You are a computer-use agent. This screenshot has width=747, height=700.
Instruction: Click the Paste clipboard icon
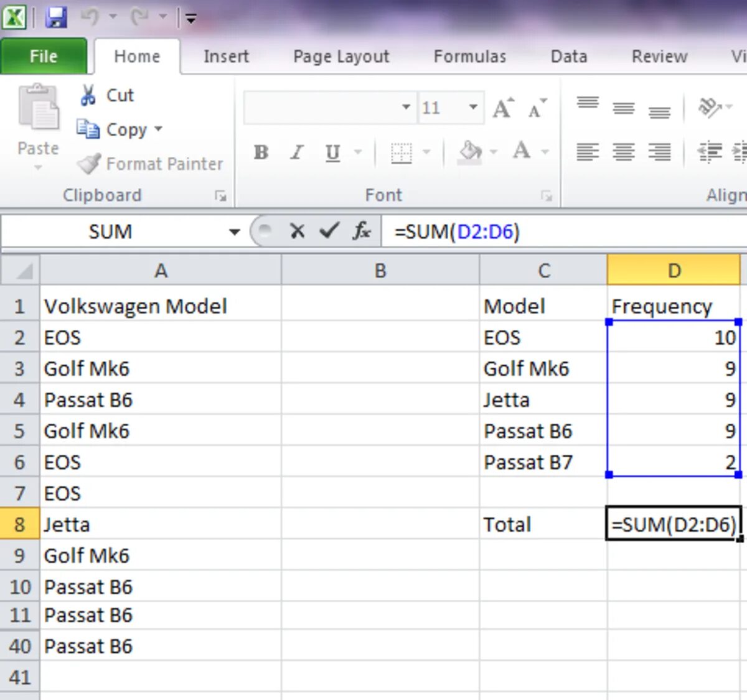(39, 107)
